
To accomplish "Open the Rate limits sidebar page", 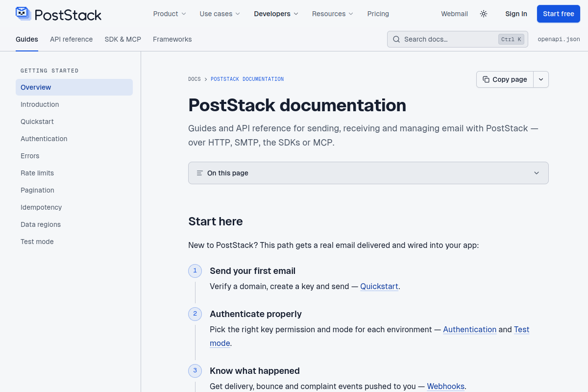I will [x=74, y=173].
